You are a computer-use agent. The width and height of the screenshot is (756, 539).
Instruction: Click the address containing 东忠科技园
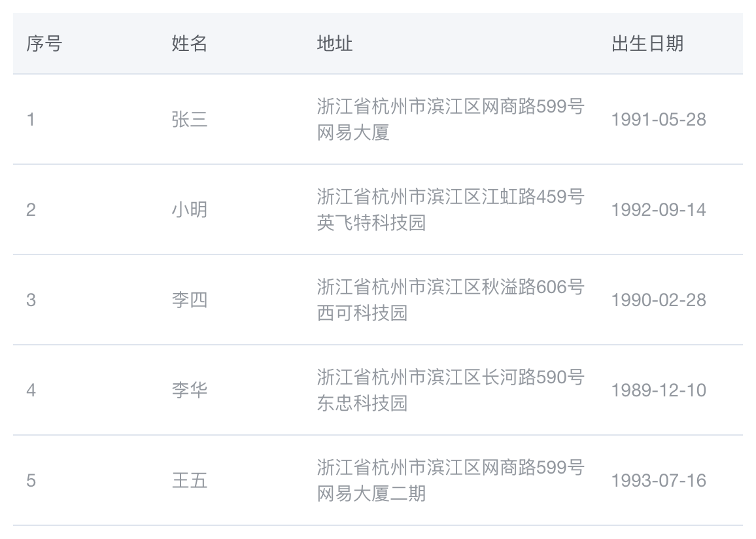[x=451, y=390]
